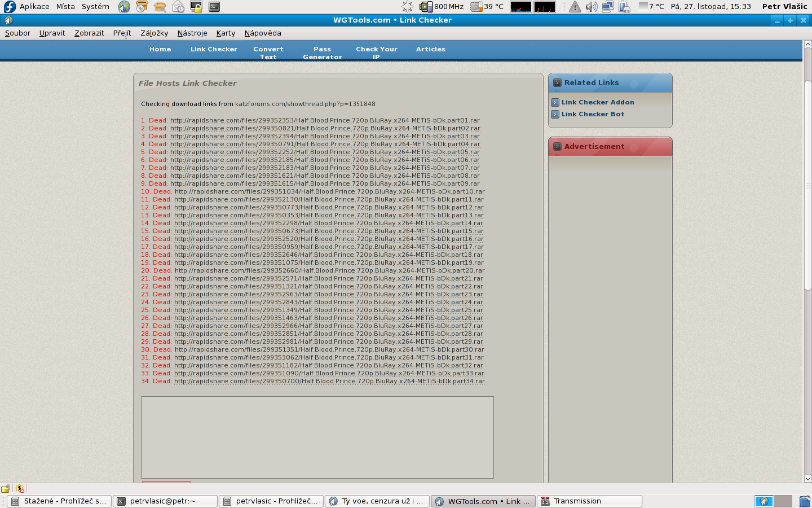Open the Přejít menu
The height and width of the screenshot is (508, 812).
(x=122, y=33)
